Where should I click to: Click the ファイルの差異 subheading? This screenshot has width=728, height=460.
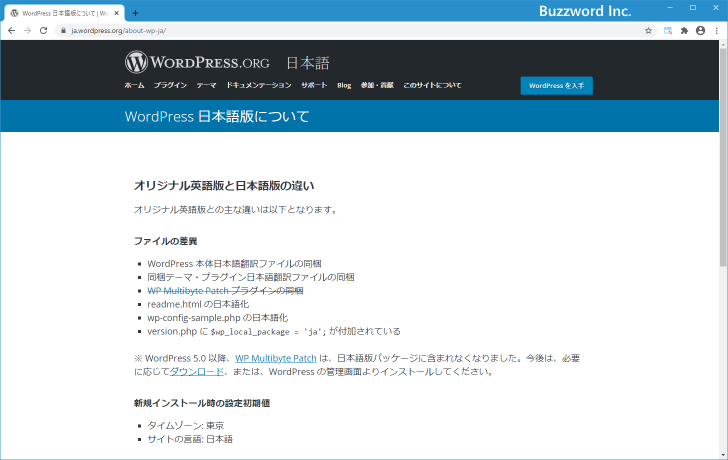click(166, 241)
